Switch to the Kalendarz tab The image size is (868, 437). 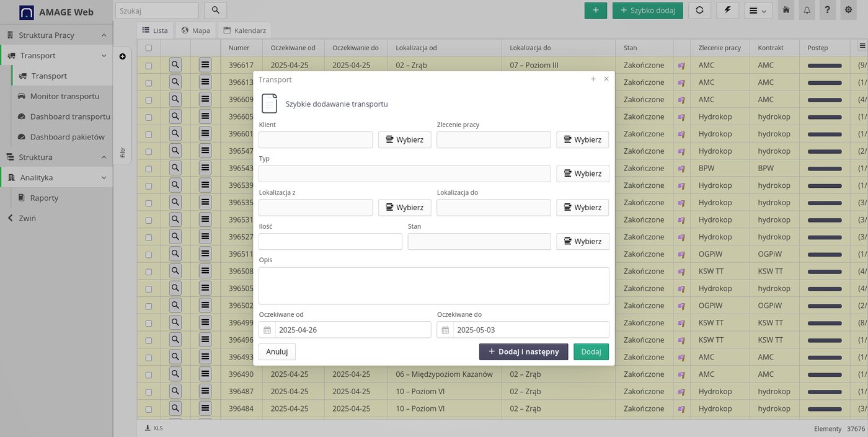point(245,30)
